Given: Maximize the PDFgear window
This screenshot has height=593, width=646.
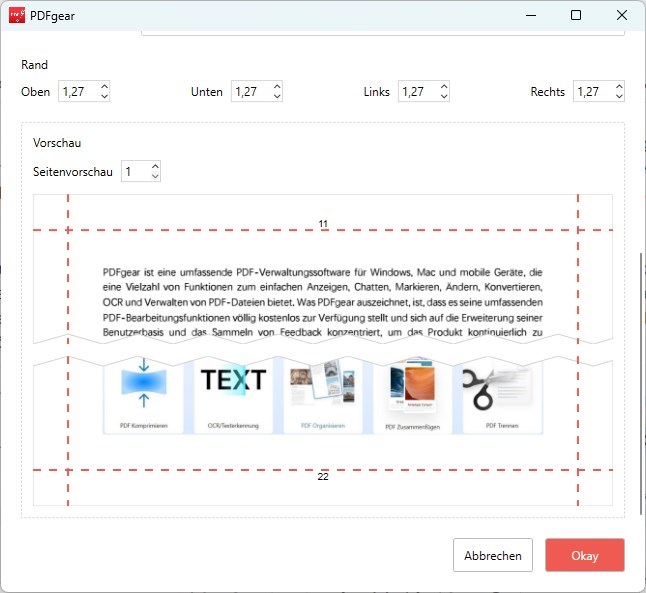Looking at the screenshot, I should pos(576,16).
